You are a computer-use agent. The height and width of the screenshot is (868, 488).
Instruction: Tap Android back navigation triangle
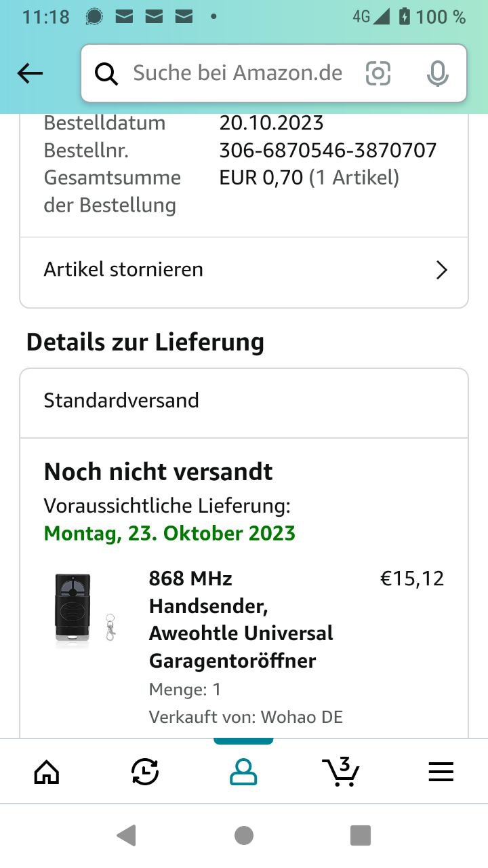click(x=127, y=835)
